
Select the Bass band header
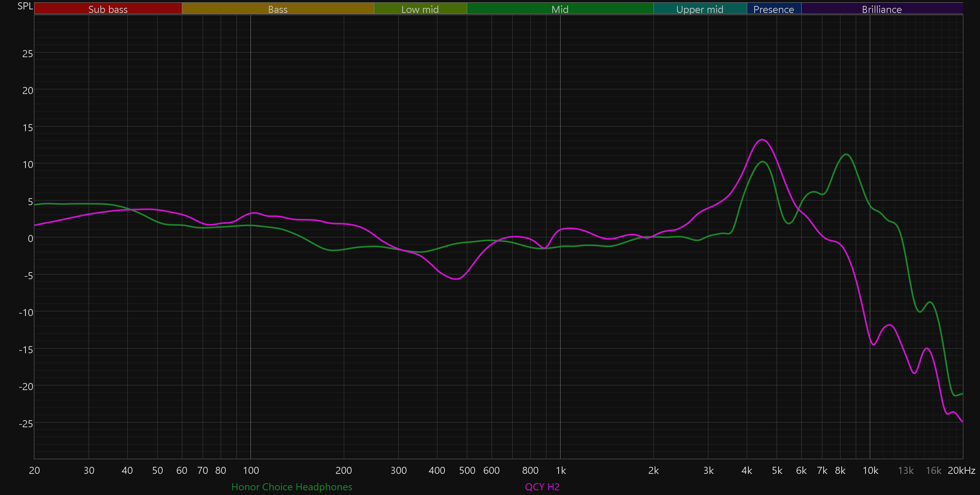(278, 9)
